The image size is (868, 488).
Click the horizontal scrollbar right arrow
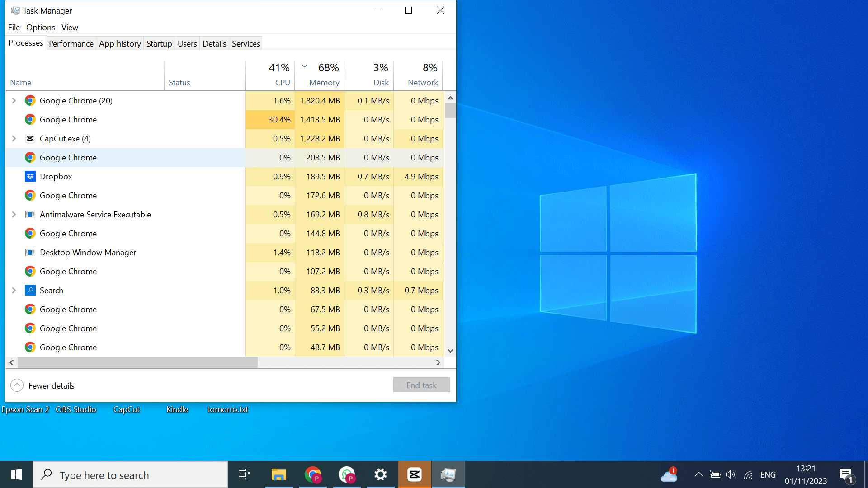(438, 362)
